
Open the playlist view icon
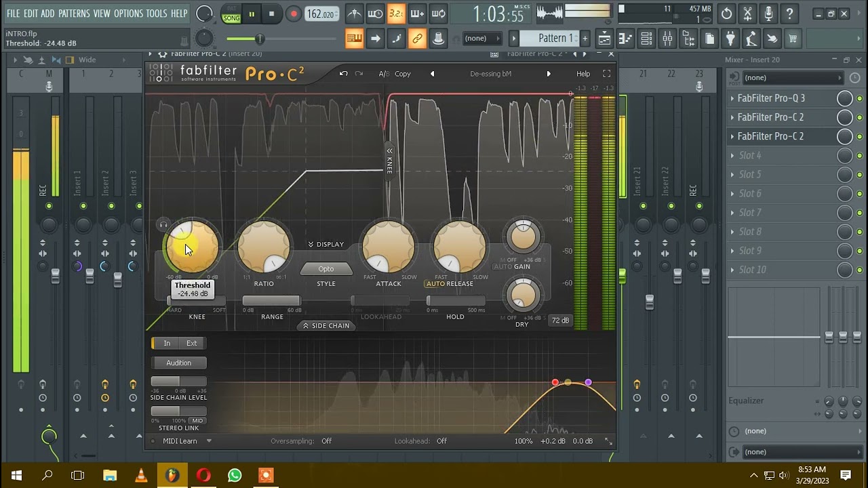604,39
